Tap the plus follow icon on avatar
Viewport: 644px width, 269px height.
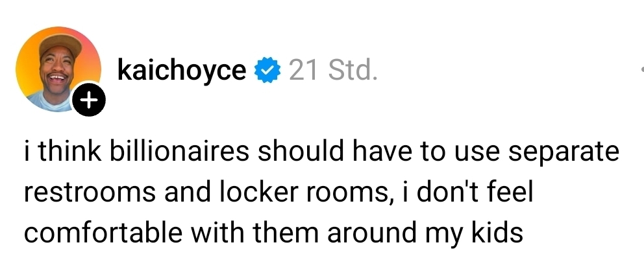[x=88, y=100]
